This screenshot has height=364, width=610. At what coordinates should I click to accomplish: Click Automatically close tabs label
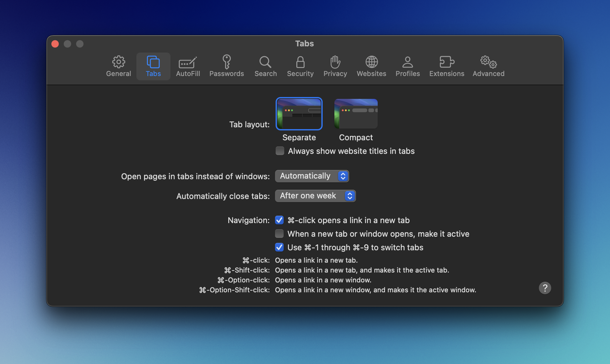(223, 196)
